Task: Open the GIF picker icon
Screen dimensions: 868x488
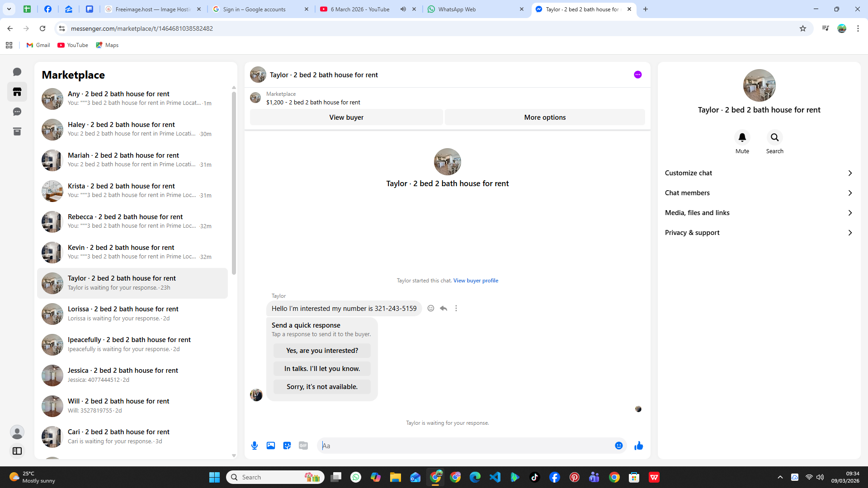Action: coord(303,446)
